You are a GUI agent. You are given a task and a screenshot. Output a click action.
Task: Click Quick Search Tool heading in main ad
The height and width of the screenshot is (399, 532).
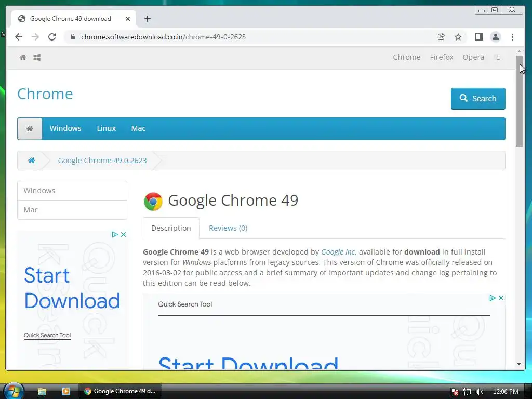point(185,304)
